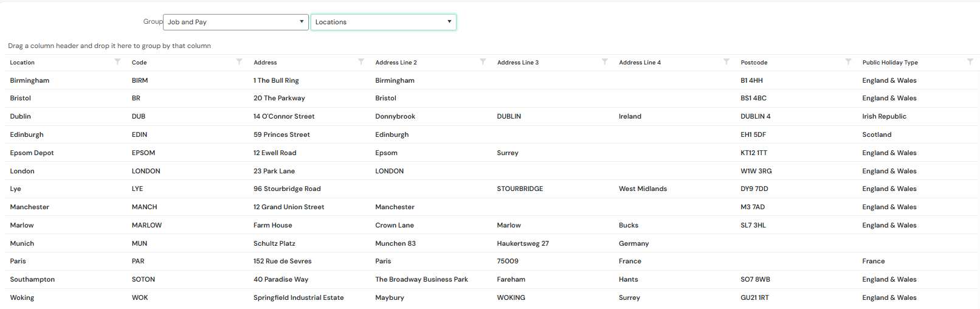
Task: Sort by Address Line 4 header
Action: (640, 63)
